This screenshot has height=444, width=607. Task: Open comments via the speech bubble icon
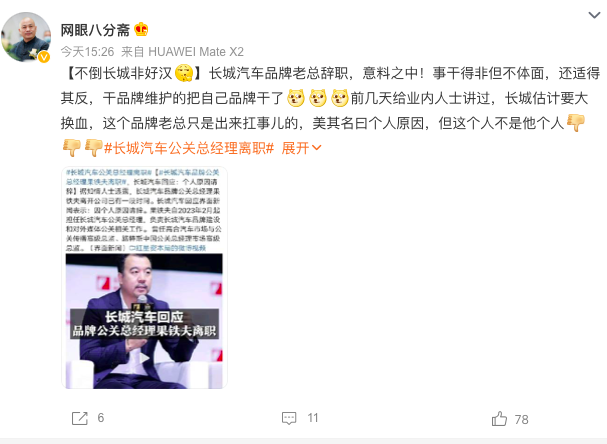coord(289,418)
